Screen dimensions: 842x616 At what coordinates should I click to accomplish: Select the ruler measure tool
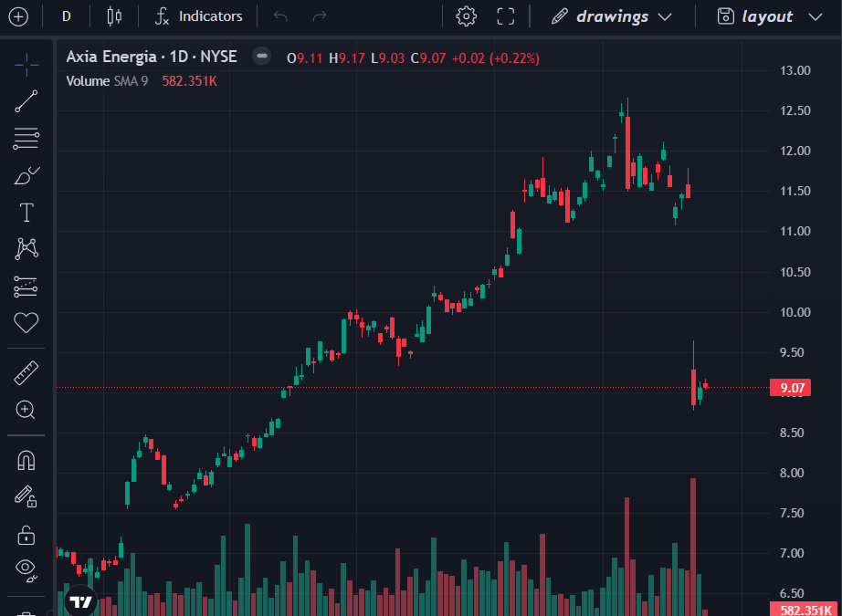[26, 373]
